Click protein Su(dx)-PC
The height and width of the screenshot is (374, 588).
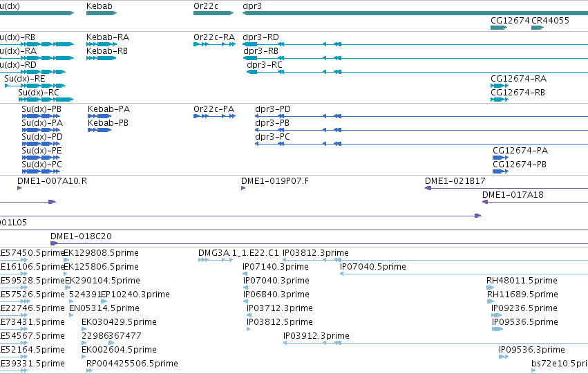coord(41,165)
